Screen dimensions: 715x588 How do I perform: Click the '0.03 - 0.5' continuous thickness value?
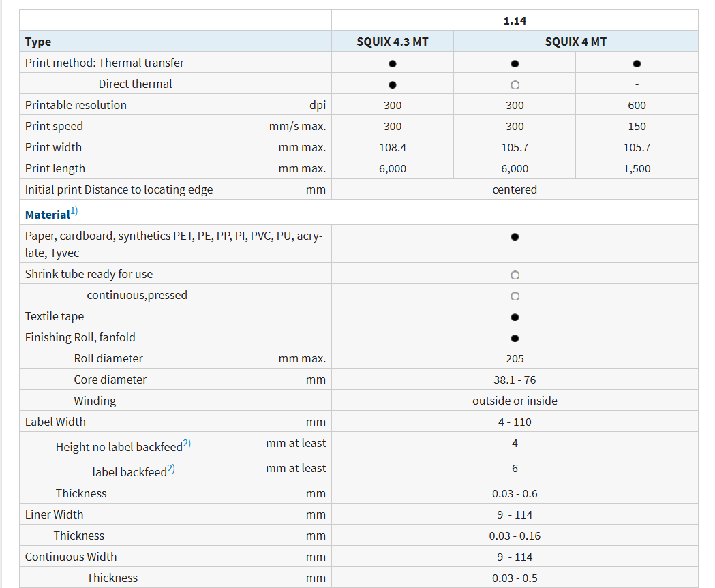coord(515,578)
